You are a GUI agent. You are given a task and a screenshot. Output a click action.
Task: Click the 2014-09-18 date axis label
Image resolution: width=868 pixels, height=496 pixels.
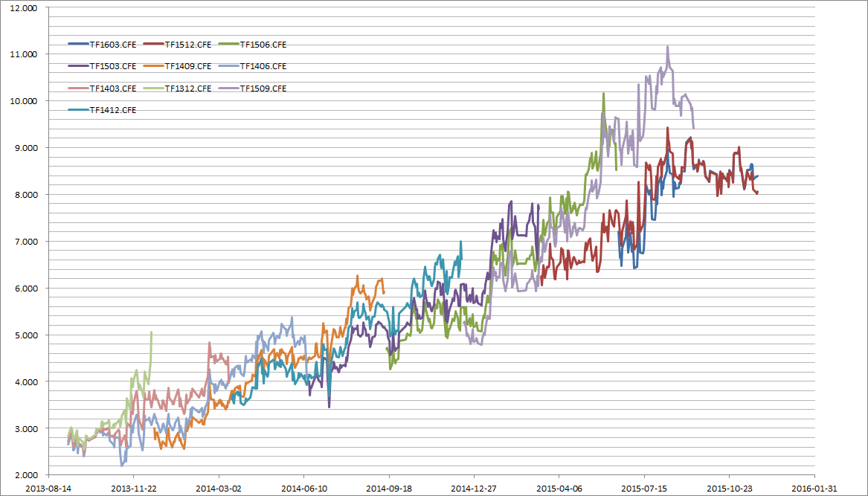[x=388, y=489]
